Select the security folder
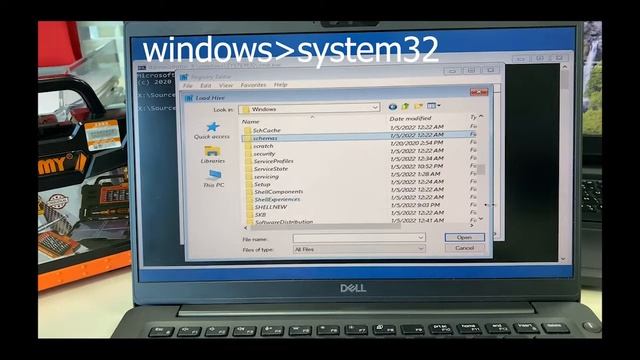640x360 pixels. [x=264, y=154]
